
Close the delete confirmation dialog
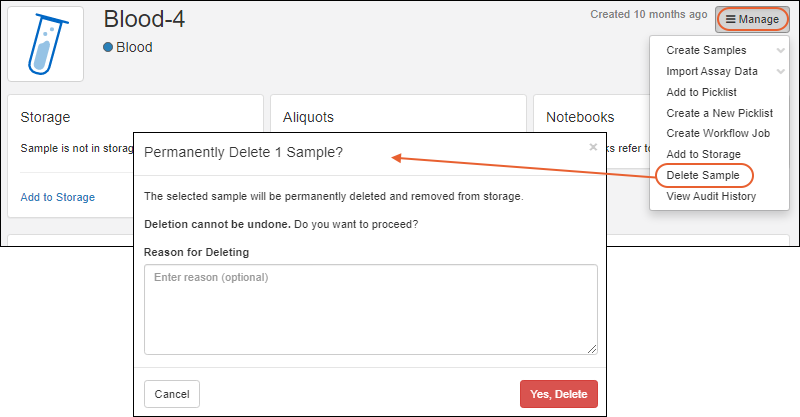tap(593, 147)
